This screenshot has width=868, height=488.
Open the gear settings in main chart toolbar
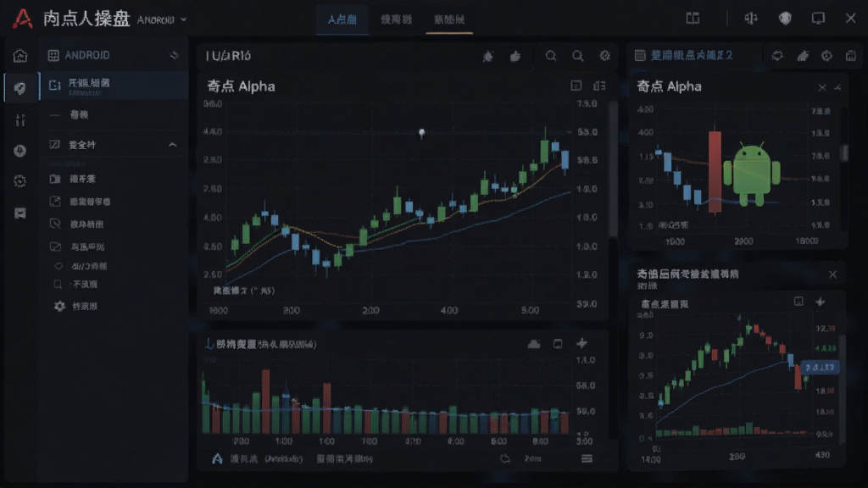pyautogui.click(x=605, y=56)
